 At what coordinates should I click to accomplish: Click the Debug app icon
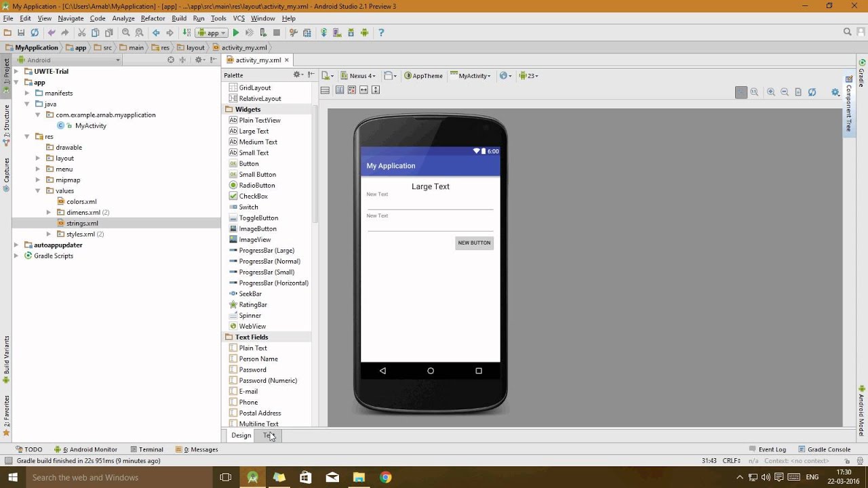tap(250, 33)
